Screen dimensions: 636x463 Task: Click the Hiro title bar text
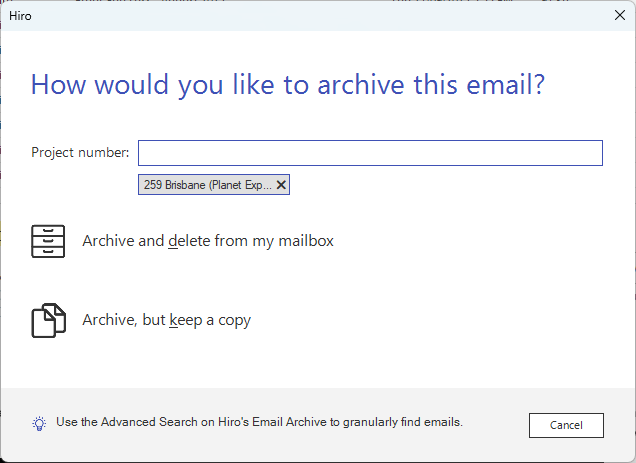[20, 15]
